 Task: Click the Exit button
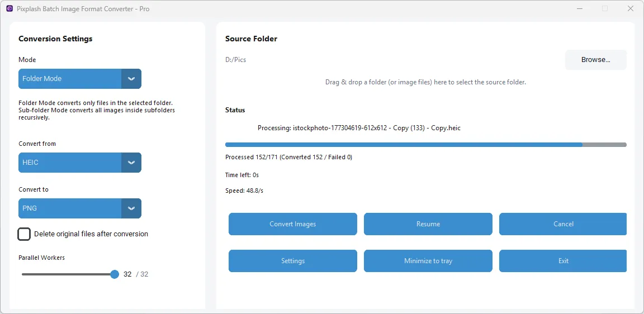563,261
